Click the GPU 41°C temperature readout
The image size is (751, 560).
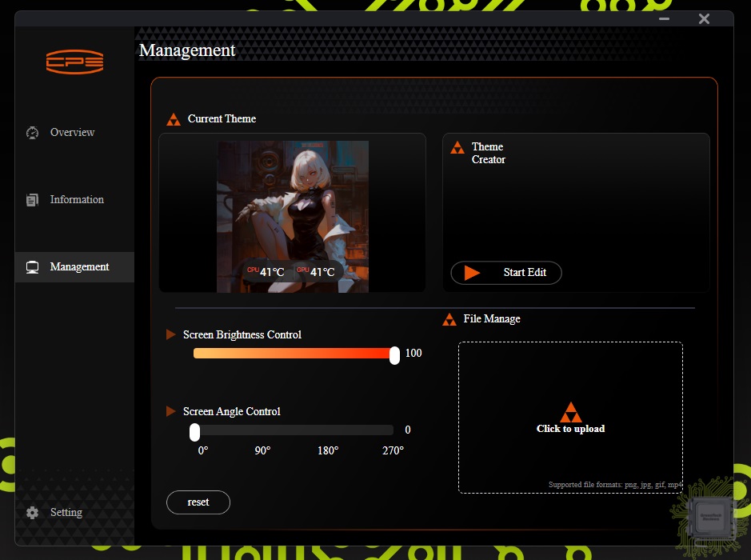(316, 272)
